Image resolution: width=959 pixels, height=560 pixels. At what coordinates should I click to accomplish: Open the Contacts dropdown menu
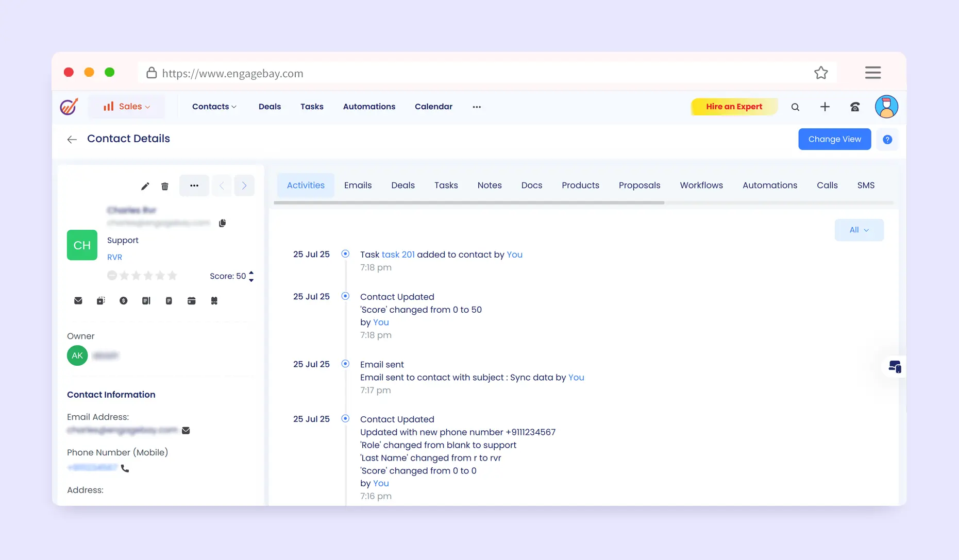pos(214,107)
